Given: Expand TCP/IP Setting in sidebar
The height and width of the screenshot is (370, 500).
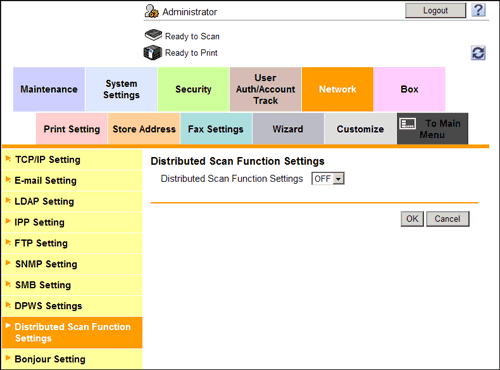Looking at the screenshot, I should [x=72, y=160].
